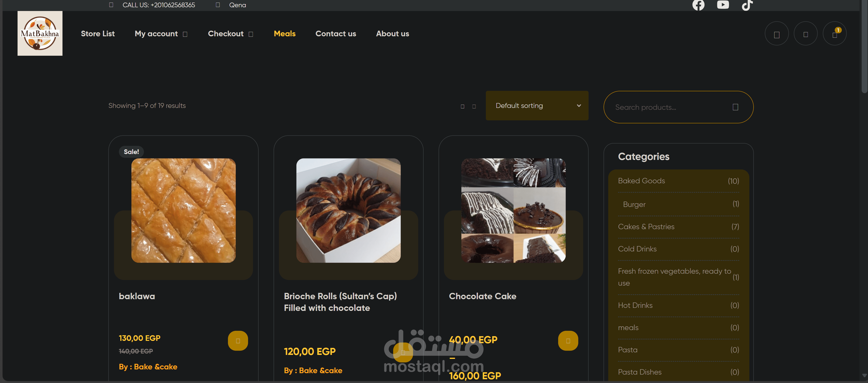Click the cart button on Chocolate Cake
This screenshot has height=383, width=868.
(x=568, y=341)
